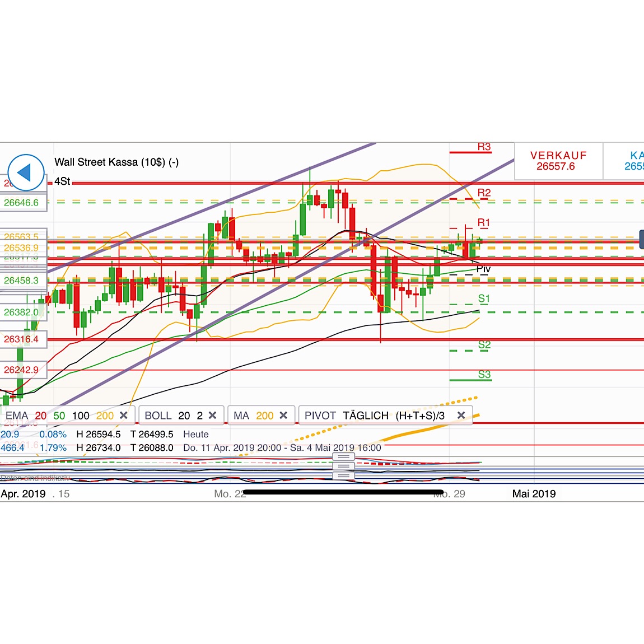
Task: Toggle the green EMA 50 line
Action: tap(59, 415)
